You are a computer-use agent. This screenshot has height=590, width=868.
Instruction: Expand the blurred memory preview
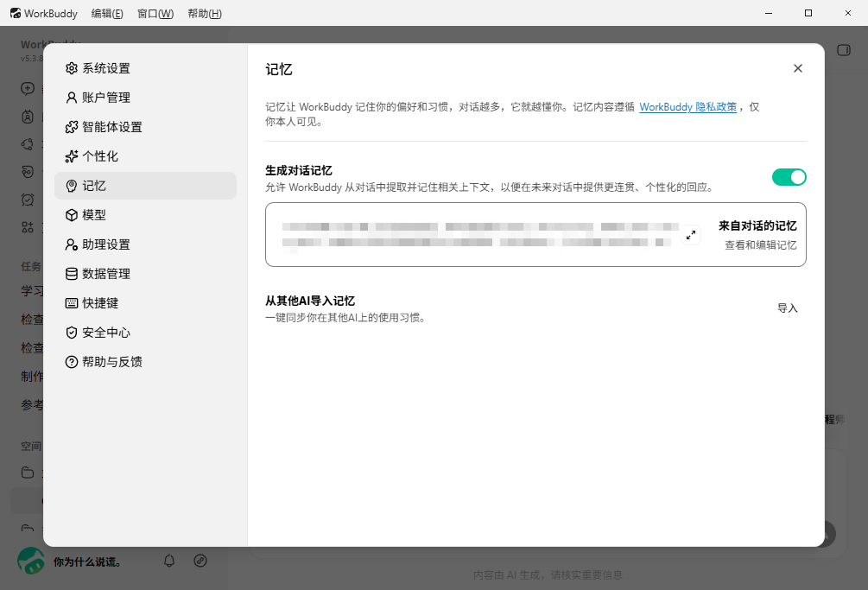click(x=691, y=235)
